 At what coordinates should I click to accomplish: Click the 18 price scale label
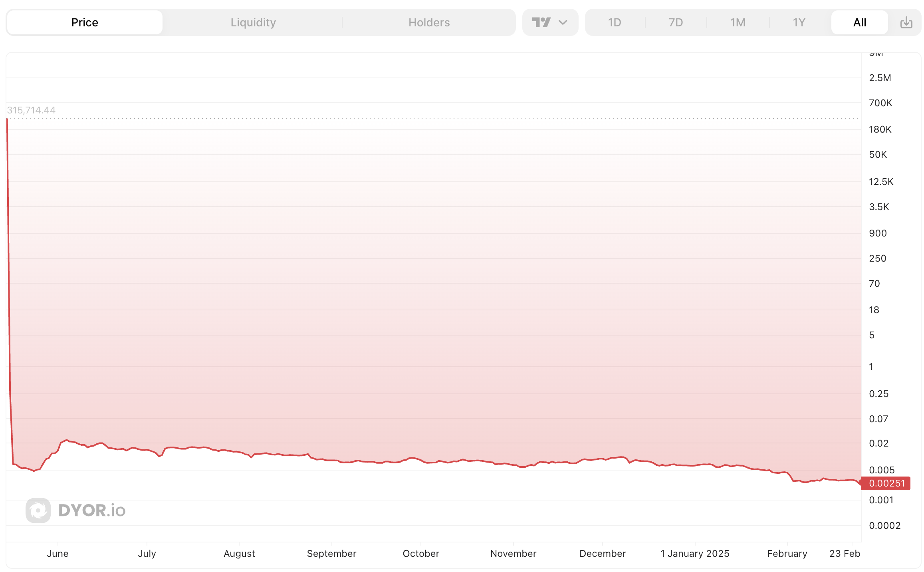point(874,310)
